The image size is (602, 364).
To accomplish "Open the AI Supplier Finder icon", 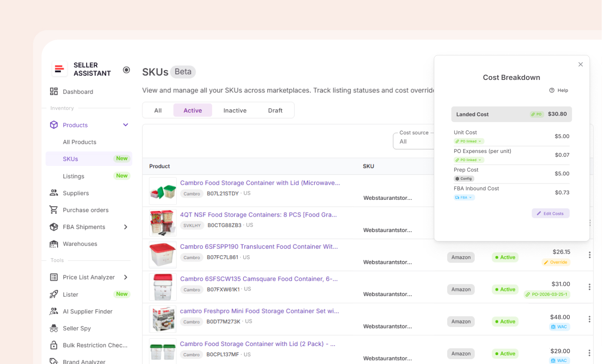I will (x=53, y=311).
